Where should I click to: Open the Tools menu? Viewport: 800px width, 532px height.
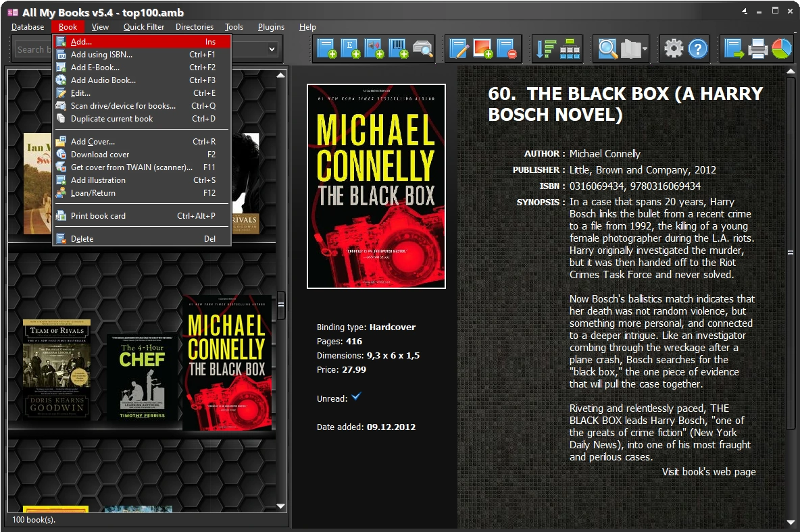234,27
